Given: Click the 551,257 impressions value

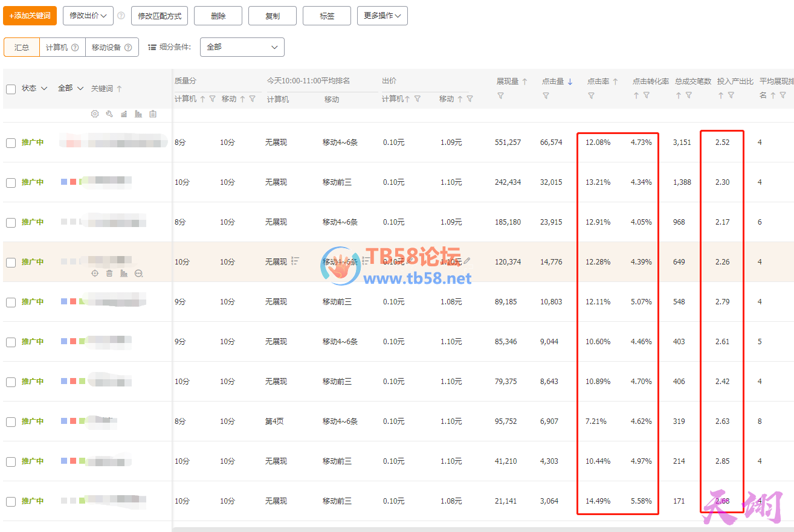Looking at the screenshot, I should coord(508,143).
